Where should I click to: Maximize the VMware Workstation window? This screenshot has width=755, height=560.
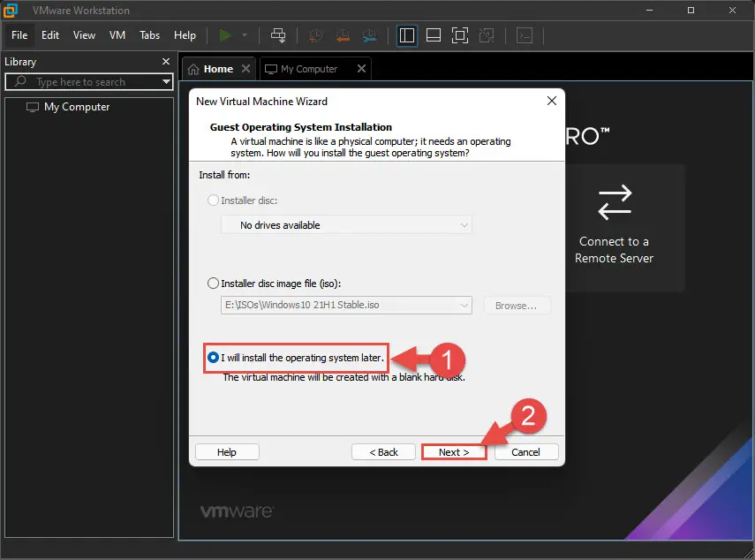click(691, 10)
